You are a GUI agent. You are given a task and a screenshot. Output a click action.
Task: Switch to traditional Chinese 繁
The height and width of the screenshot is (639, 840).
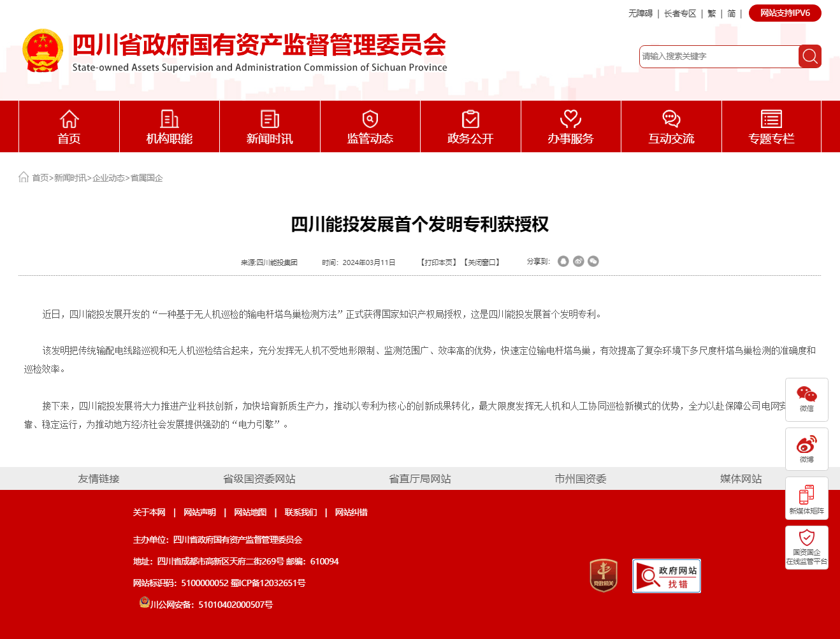point(712,13)
